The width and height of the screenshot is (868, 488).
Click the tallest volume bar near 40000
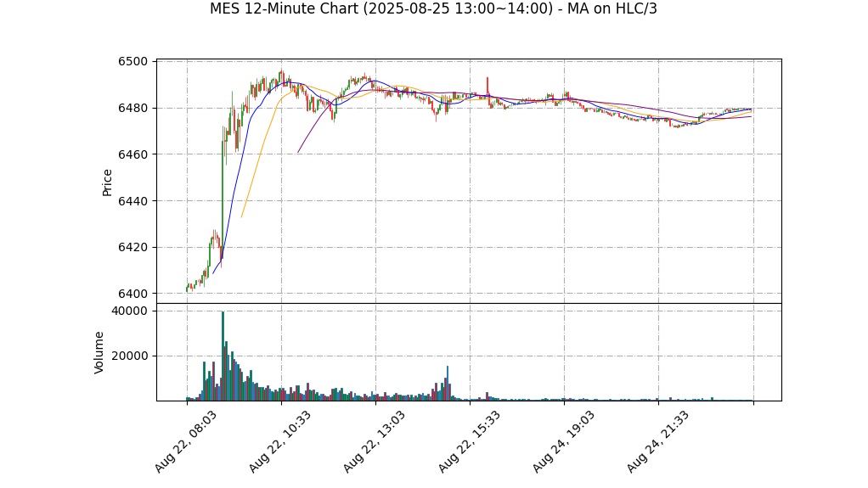(223, 356)
